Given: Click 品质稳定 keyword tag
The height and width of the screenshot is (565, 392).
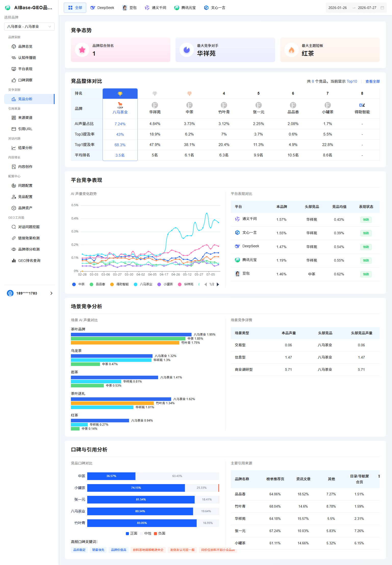Looking at the screenshot, I should [x=79, y=550].
